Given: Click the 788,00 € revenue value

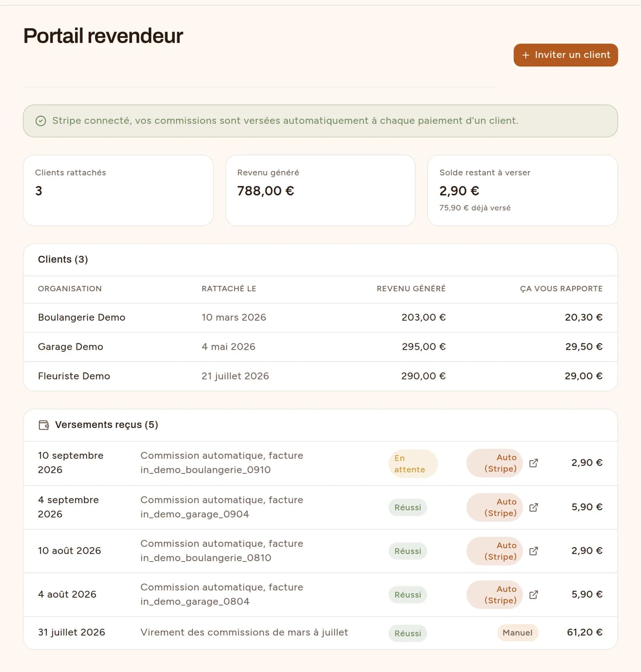Looking at the screenshot, I should 266,191.
